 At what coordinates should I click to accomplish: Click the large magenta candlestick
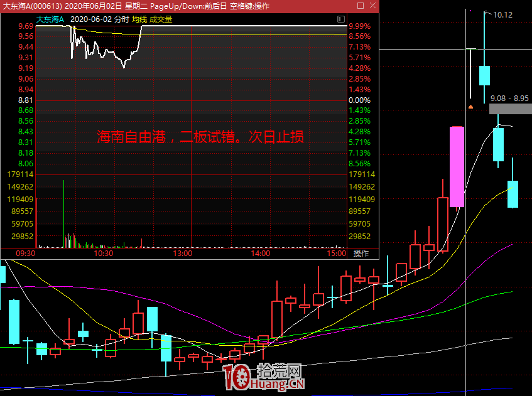(x=457, y=166)
